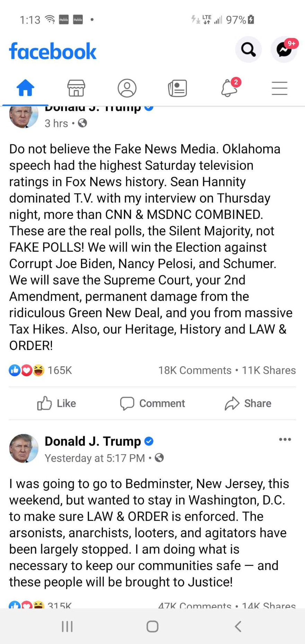Screen dimensions: 305x644
Task: Open profile picture on second post
Action: (24, 448)
